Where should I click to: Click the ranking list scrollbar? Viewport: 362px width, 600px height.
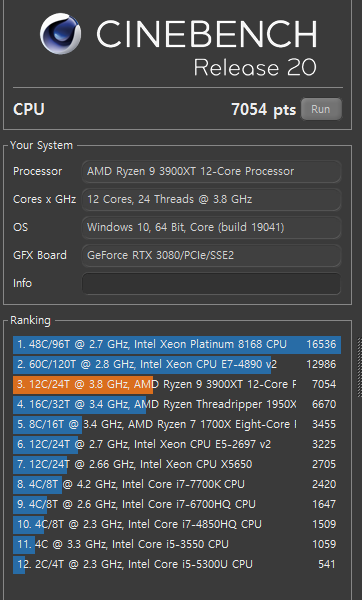click(360, 367)
